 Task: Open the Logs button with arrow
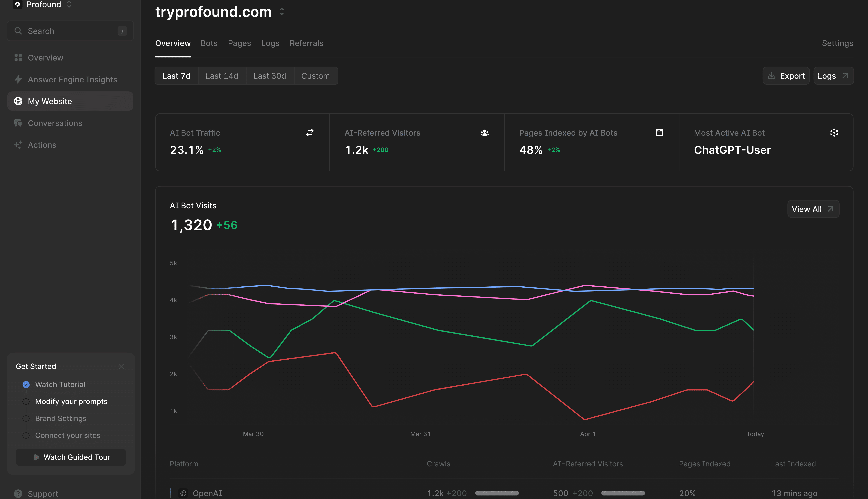tap(833, 76)
